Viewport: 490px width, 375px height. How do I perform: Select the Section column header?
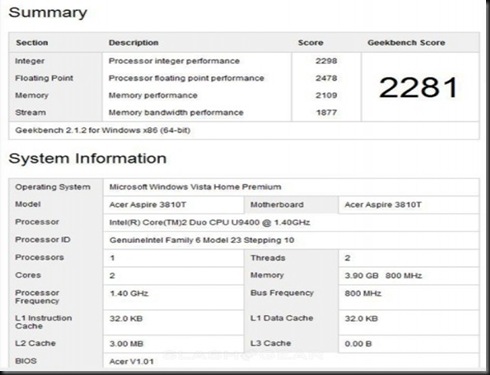pyautogui.click(x=32, y=43)
